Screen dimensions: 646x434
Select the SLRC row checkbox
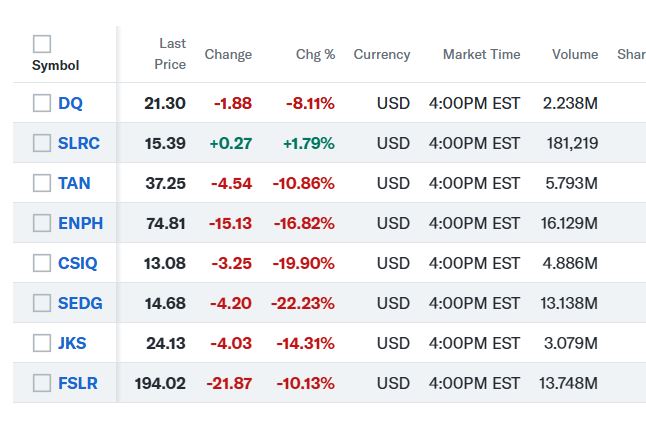point(42,143)
